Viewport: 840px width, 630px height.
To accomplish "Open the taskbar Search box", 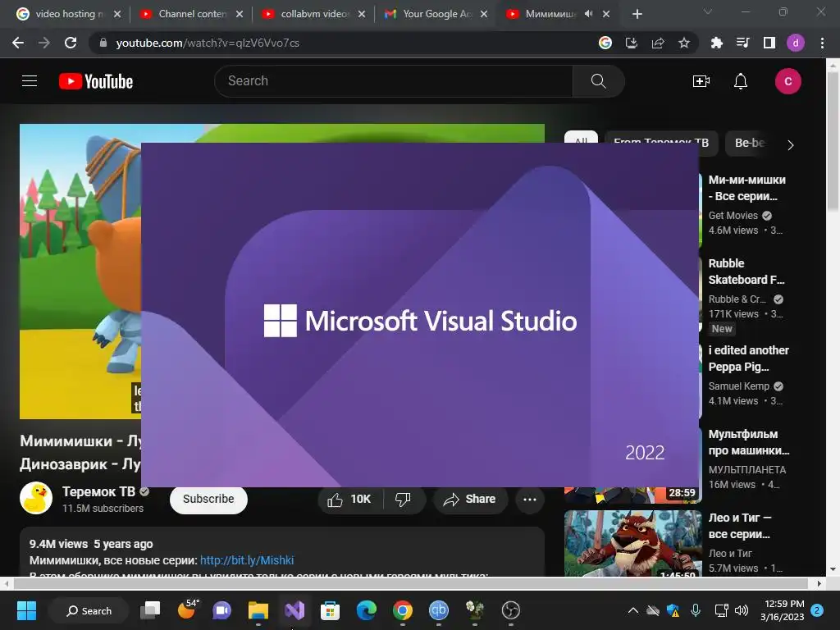I will [x=89, y=610].
